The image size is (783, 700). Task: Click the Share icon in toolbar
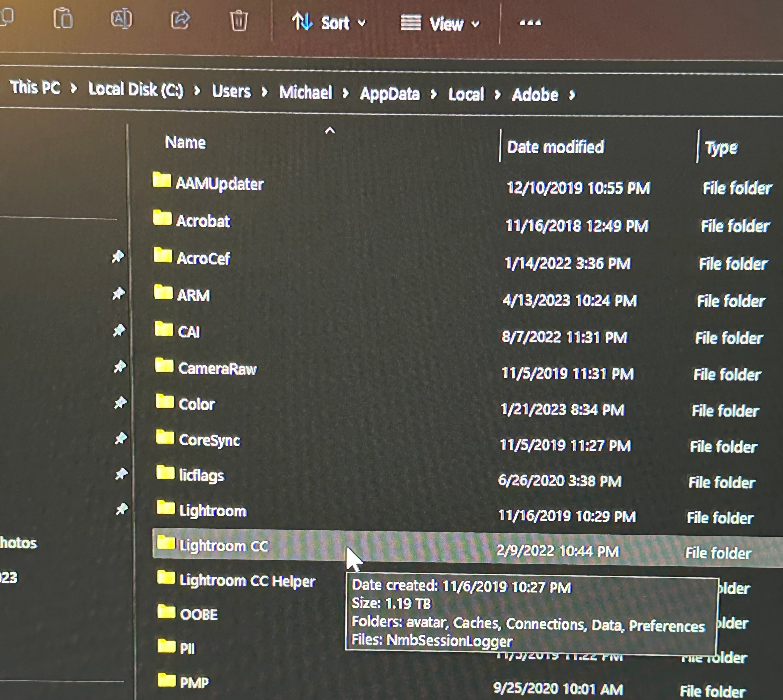180,20
